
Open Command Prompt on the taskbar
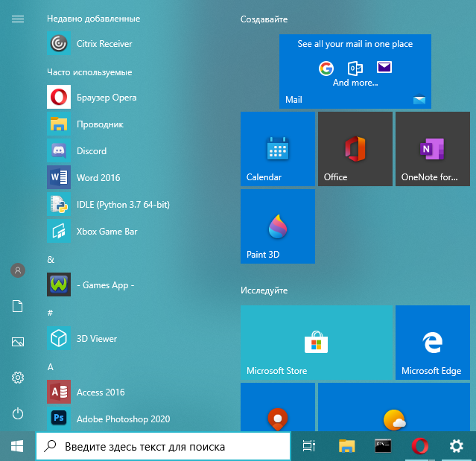383,446
